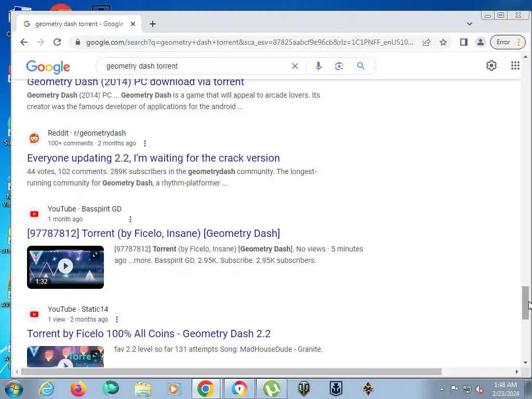Open a new tab with plus button
Image resolution: width=532 pixels, height=399 pixels.
pyautogui.click(x=153, y=24)
